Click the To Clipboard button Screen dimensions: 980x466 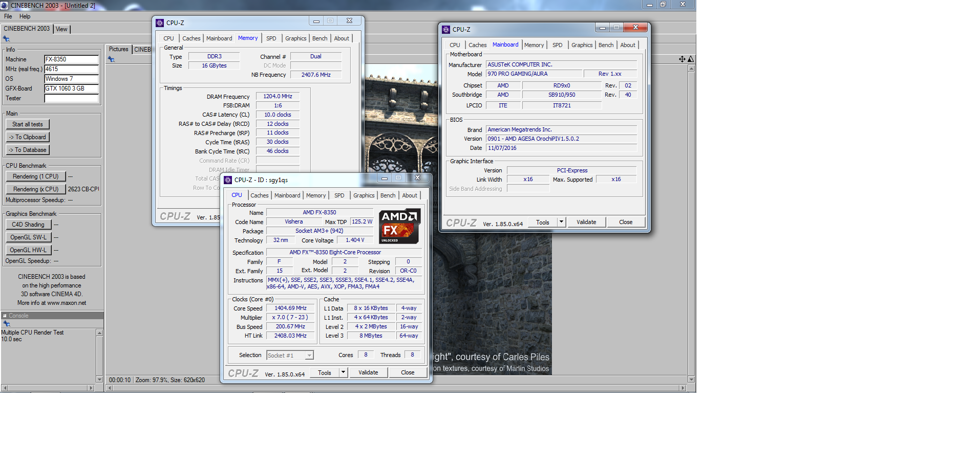(28, 137)
